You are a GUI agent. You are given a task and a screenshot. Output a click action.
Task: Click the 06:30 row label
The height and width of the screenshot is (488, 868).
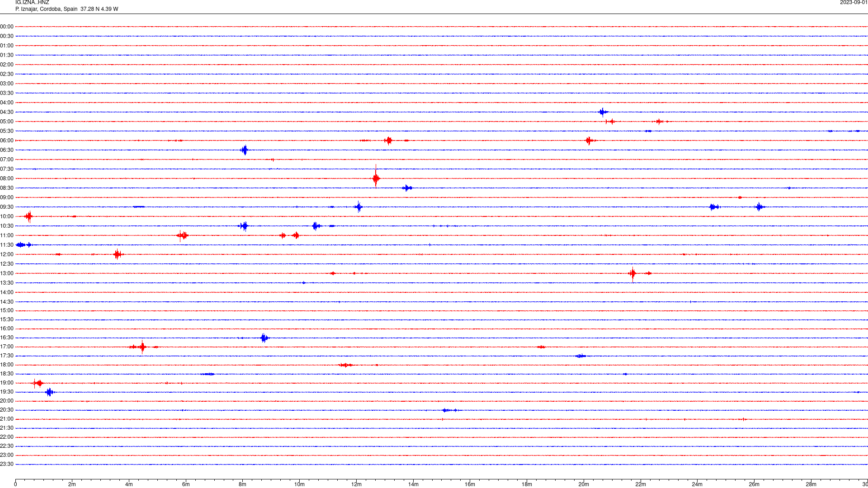(x=7, y=150)
